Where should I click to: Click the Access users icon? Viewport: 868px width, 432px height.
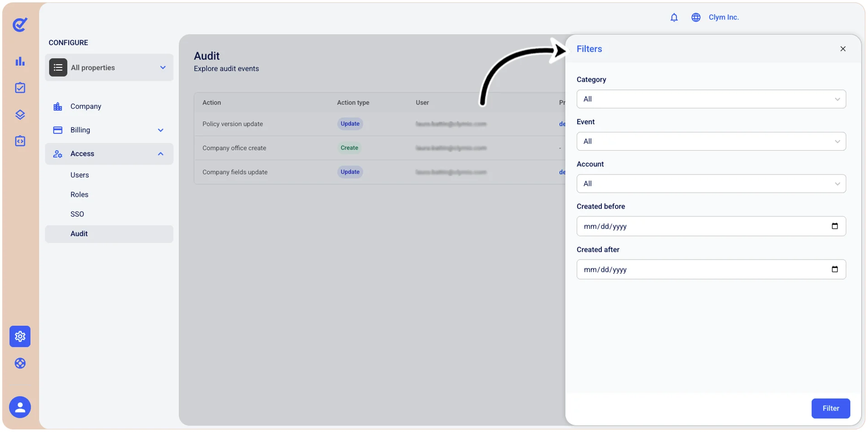58,154
